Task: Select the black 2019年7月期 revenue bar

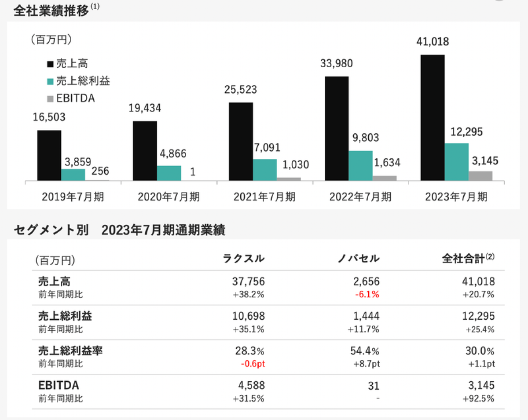Action: pos(49,155)
